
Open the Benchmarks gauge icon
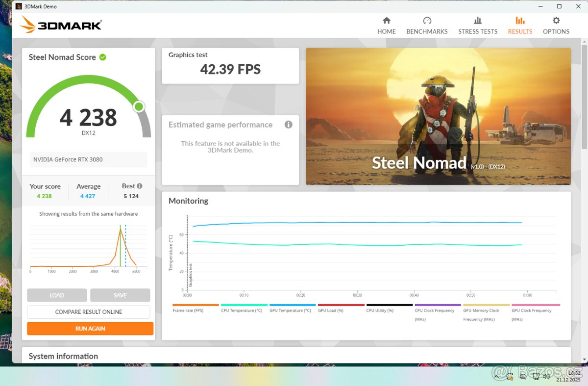(x=427, y=21)
